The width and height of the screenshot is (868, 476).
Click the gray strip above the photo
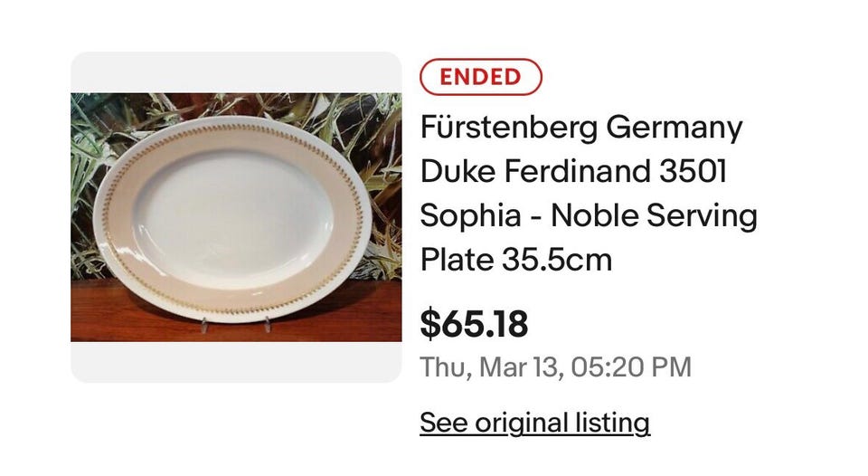[236, 72]
